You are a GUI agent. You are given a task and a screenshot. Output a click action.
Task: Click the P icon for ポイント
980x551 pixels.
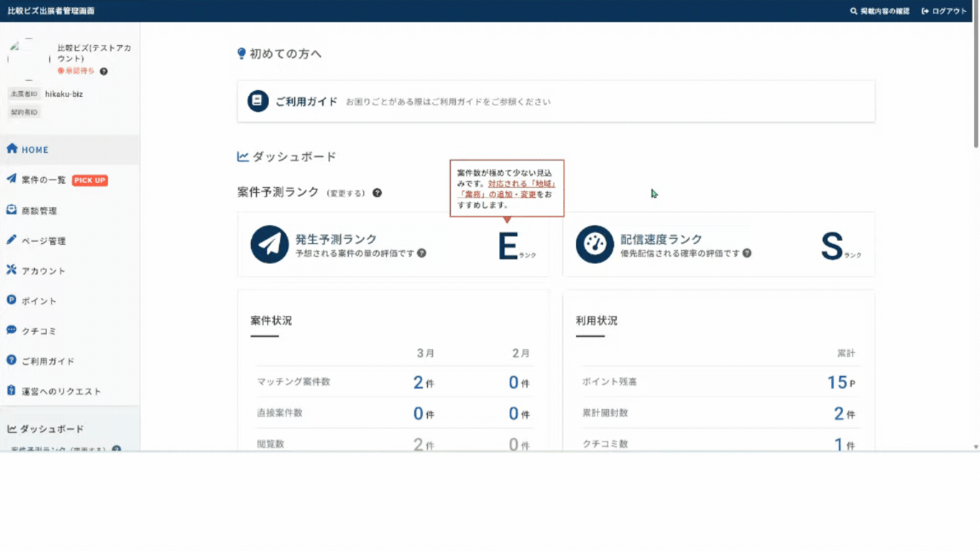(12, 300)
